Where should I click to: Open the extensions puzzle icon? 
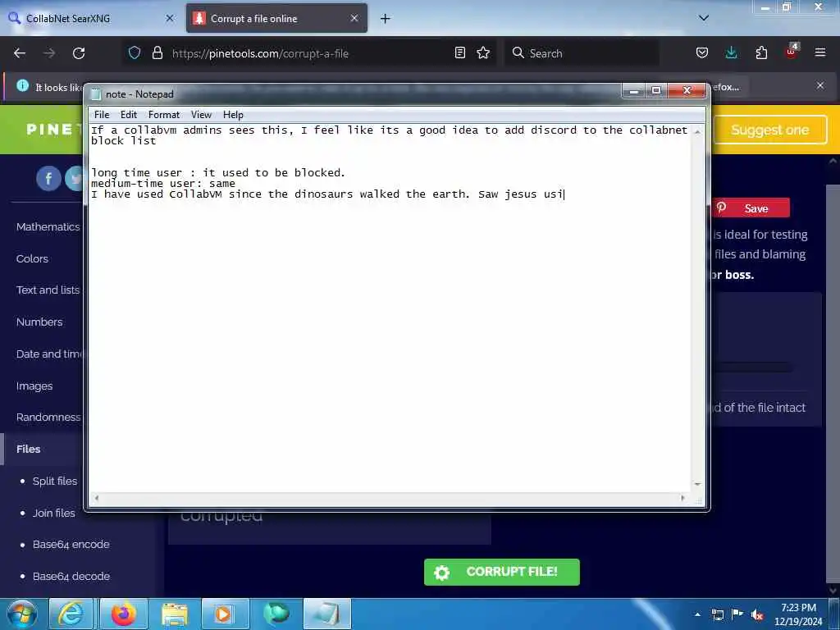761,52
